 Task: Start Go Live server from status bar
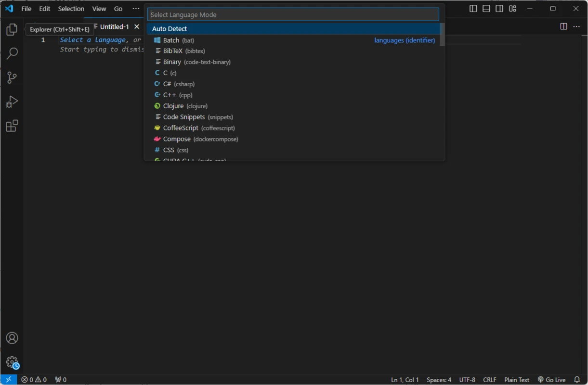click(551, 380)
